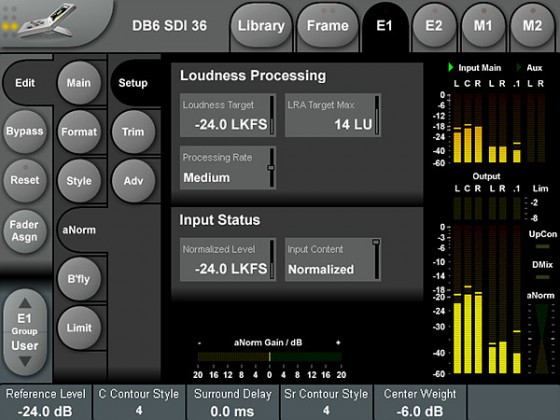Click the Center Weight fader field
Viewport: 560px width, 420px height.
click(x=420, y=402)
